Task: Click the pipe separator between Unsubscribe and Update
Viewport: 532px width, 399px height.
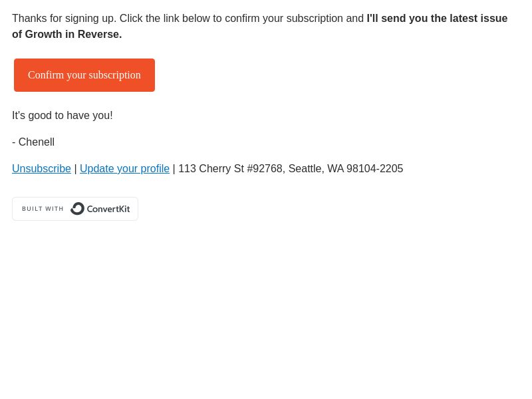Action: click(75, 169)
